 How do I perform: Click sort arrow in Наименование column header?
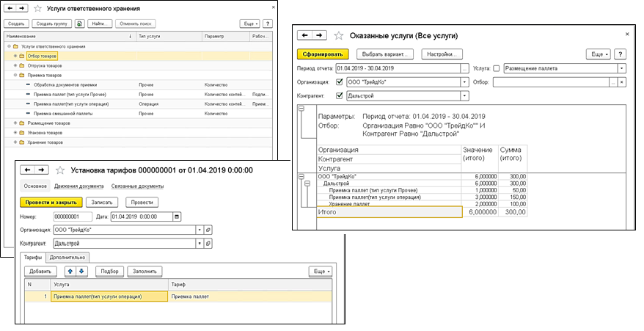point(131,37)
